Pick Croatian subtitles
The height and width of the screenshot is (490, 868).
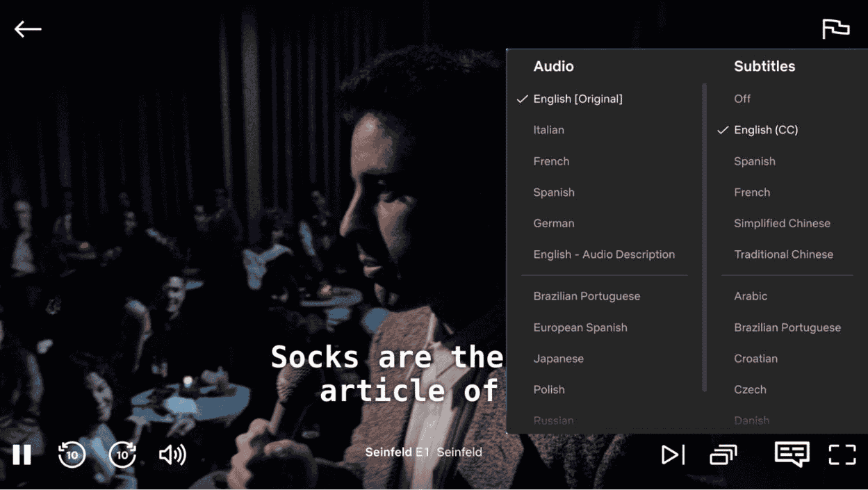click(x=755, y=359)
